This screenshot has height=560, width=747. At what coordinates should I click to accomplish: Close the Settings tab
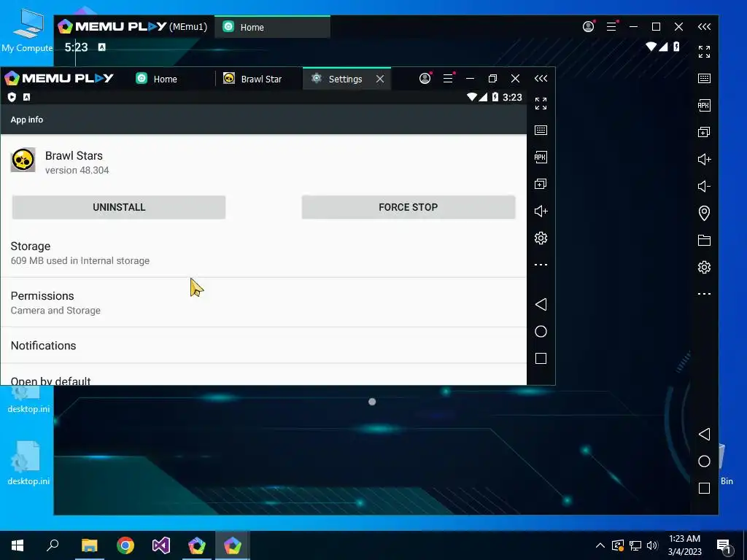[x=379, y=79]
